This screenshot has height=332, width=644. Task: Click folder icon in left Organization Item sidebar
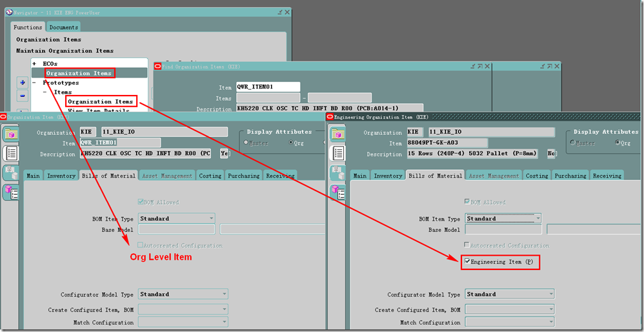tap(11, 134)
